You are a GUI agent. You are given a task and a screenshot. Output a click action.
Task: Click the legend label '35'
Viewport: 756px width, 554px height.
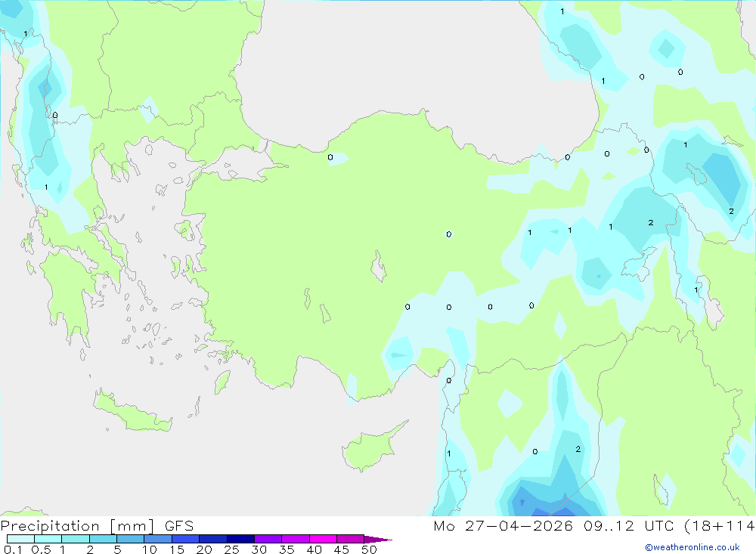point(287,549)
